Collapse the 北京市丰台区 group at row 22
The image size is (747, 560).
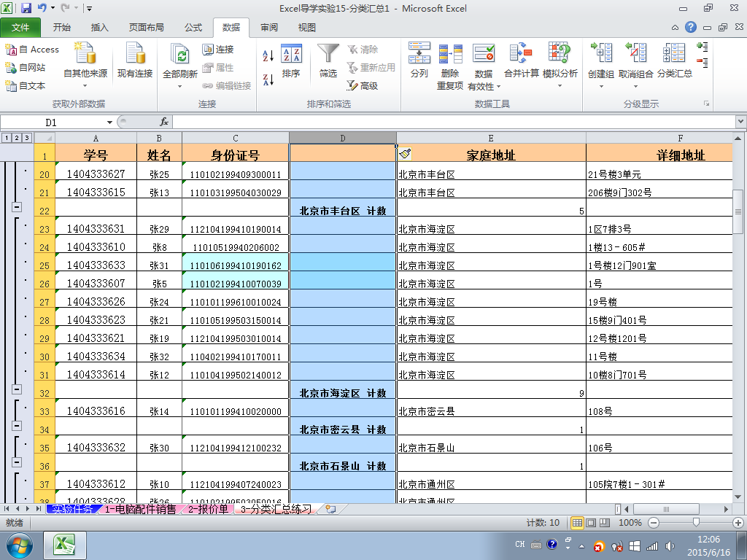click(17, 207)
